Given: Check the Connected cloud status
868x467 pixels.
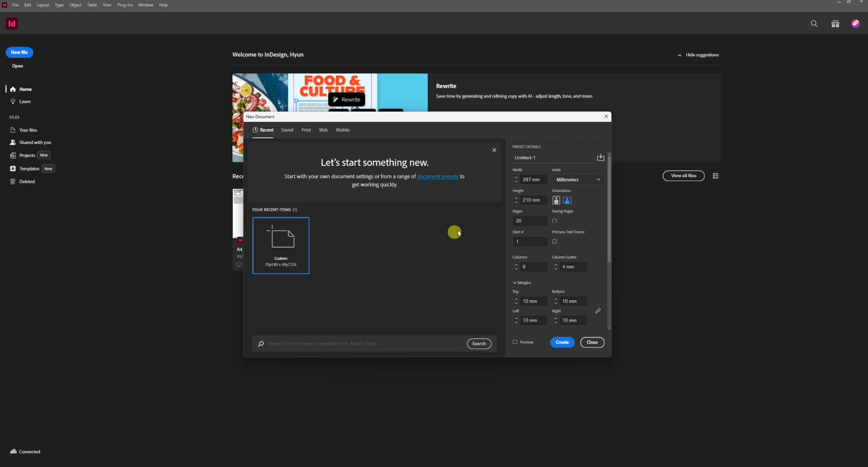Looking at the screenshot, I should click(25, 451).
